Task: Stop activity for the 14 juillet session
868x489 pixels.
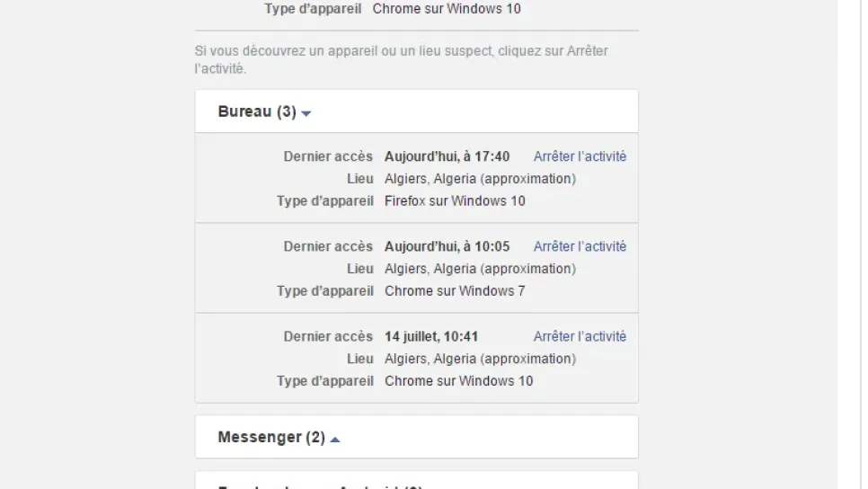Action: coord(580,336)
